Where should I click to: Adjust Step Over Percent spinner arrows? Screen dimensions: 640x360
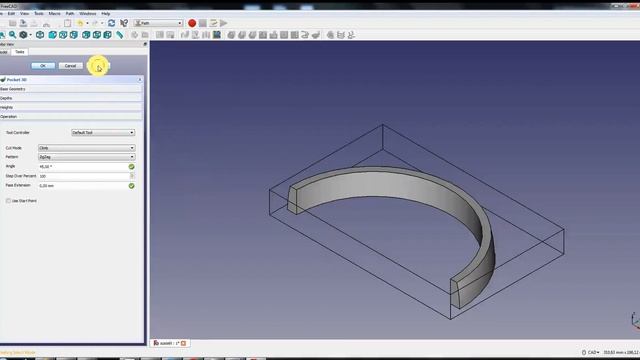click(x=132, y=176)
